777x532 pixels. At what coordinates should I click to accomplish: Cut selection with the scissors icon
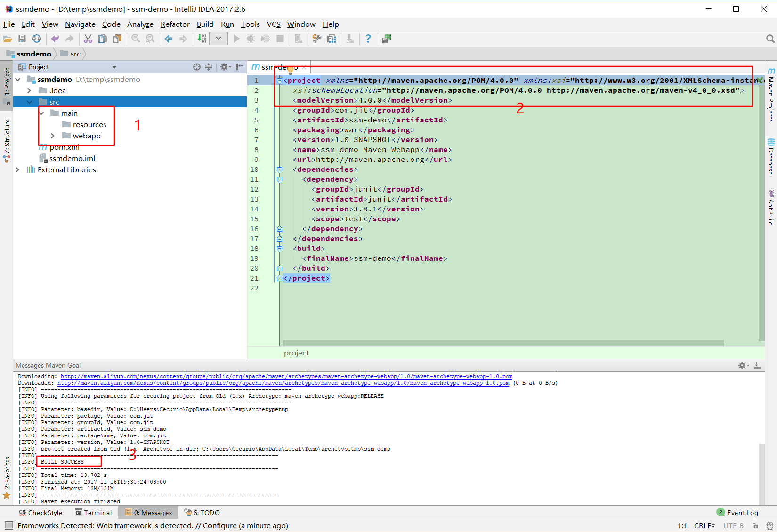pos(88,39)
